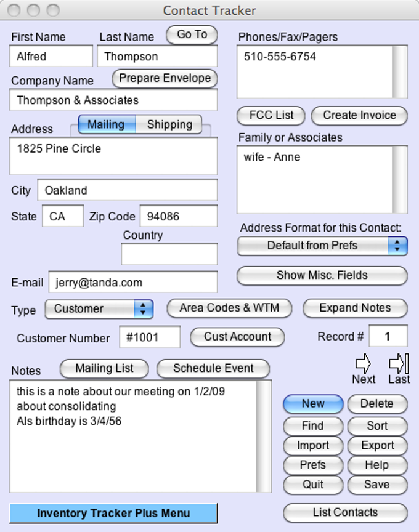Click Create Invoice button
The image size is (419, 532).
point(359,115)
